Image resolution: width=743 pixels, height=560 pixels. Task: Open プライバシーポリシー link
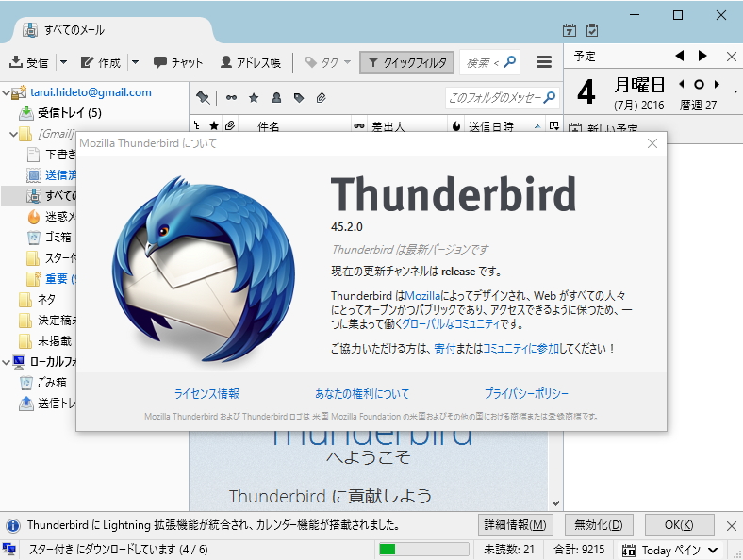(x=526, y=394)
